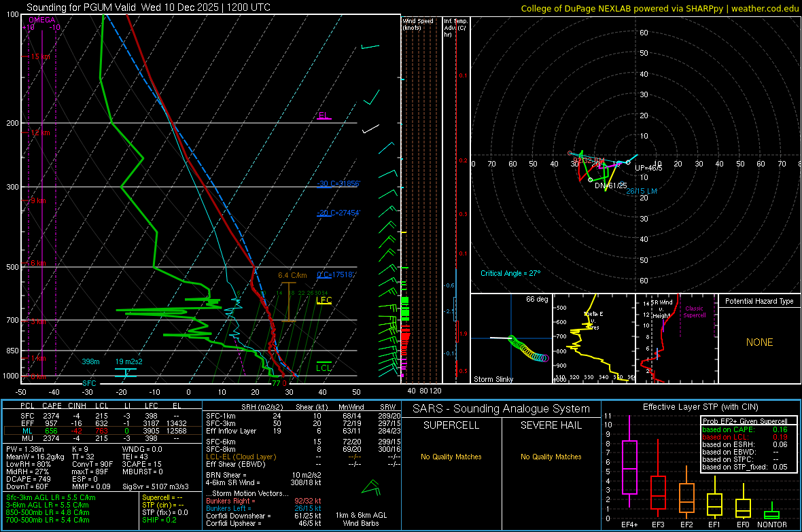
Task: Click the '-30 C=31856' height label
Action: pyautogui.click(x=338, y=183)
